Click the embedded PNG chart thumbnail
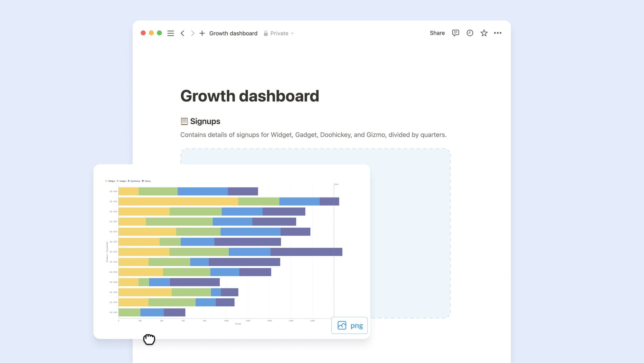The width and height of the screenshot is (644, 363). 232,251
